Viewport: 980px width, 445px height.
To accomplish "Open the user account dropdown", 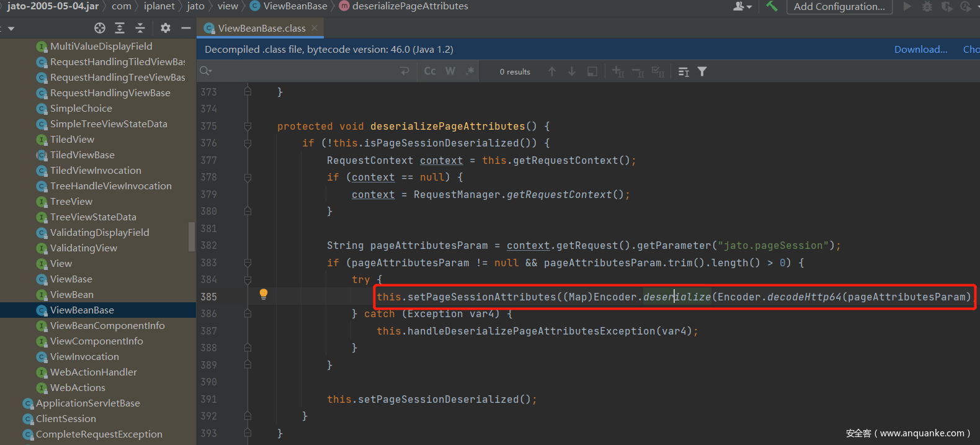I will click(742, 6).
